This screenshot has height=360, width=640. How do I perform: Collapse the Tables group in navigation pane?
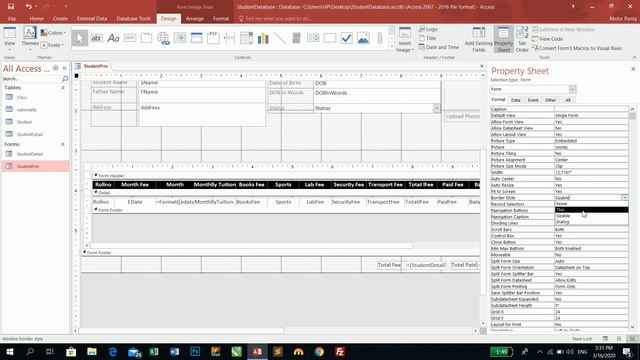pos(63,87)
